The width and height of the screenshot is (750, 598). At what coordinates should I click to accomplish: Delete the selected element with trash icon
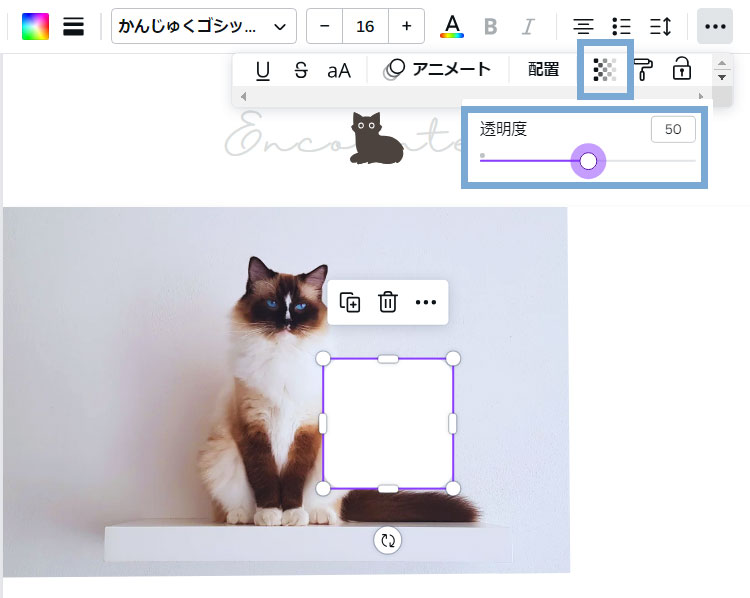[388, 302]
